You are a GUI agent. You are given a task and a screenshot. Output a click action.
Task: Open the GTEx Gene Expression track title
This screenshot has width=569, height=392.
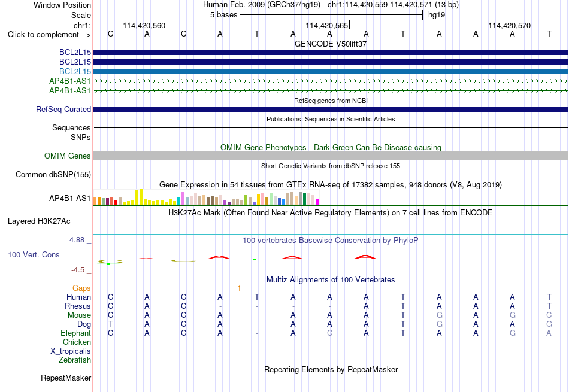click(x=331, y=185)
